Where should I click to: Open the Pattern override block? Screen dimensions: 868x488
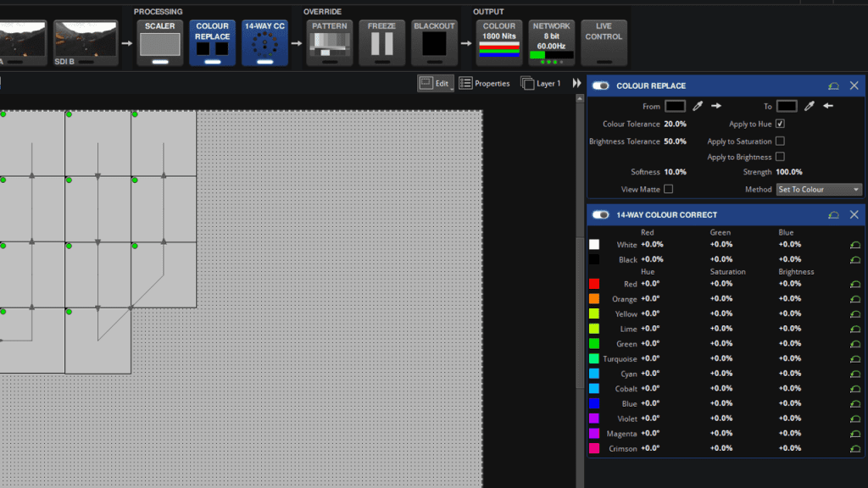(x=330, y=43)
